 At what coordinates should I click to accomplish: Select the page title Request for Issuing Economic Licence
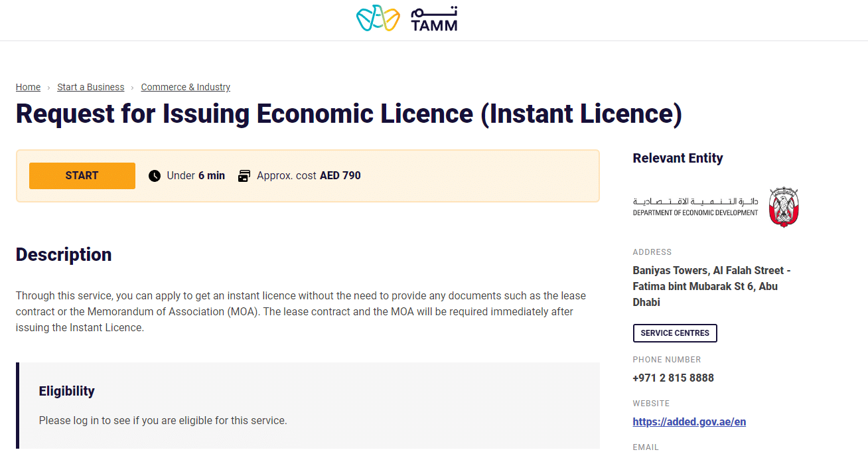pyautogui.click(x=348, y=113)
